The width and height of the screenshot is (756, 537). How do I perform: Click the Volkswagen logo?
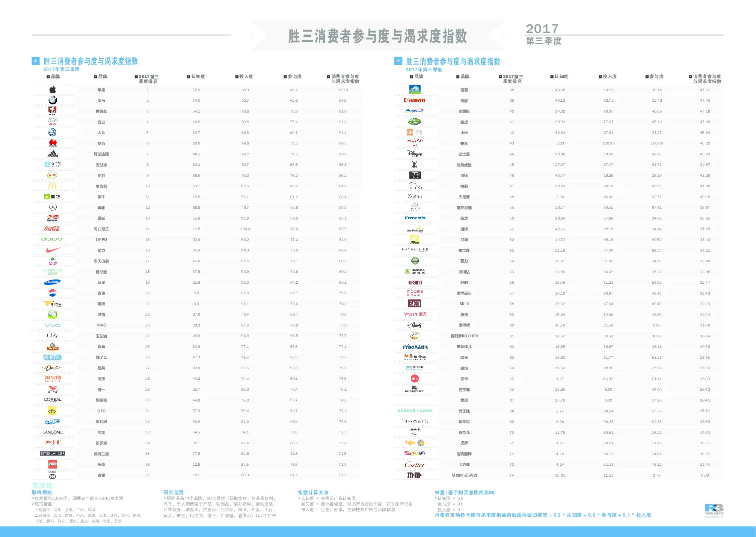pos(53,132)
